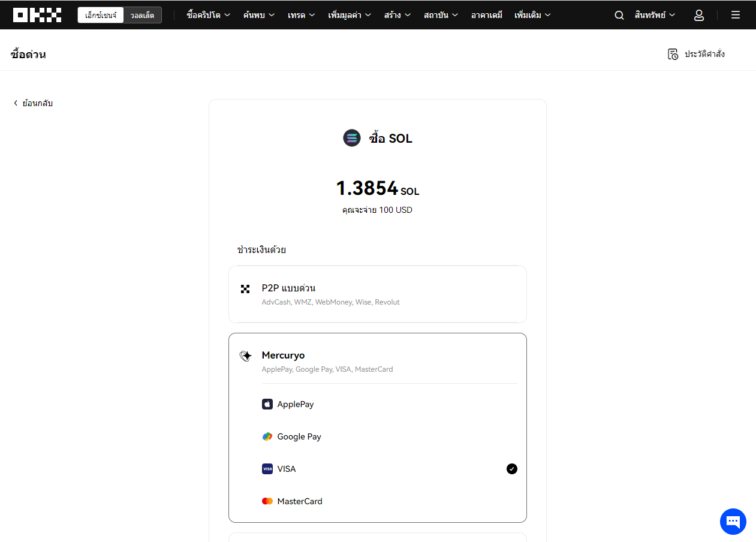Image resolution: width=756 pixels, height=542 pixels.
Task: Click the คุณจะจ่าย 100 USD text
Action: coord(378,210)
